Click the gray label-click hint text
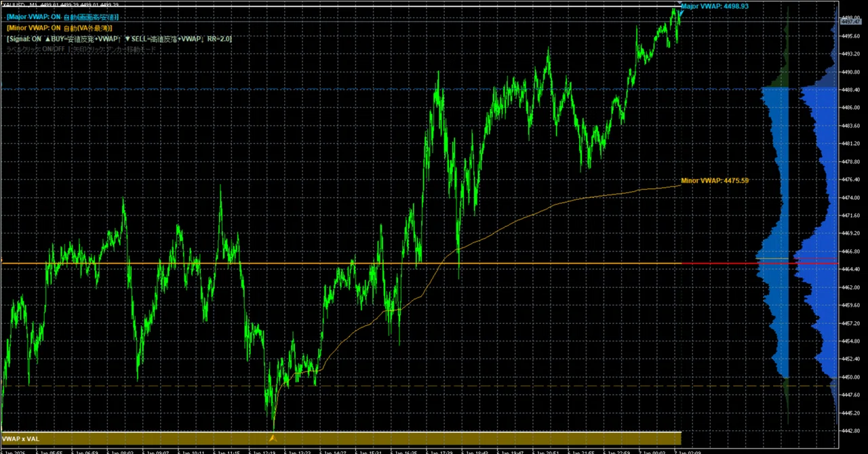The image size is (868, 454). tap(81, 49)
